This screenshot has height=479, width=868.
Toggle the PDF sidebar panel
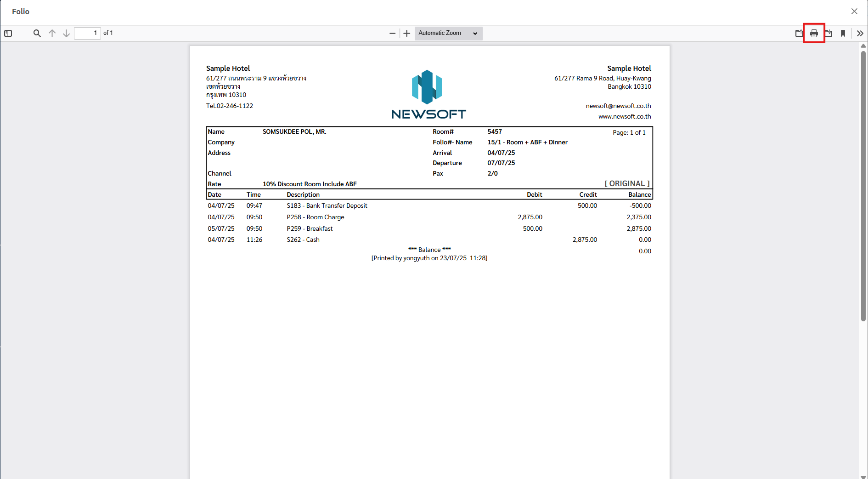[x=8, y=34]
